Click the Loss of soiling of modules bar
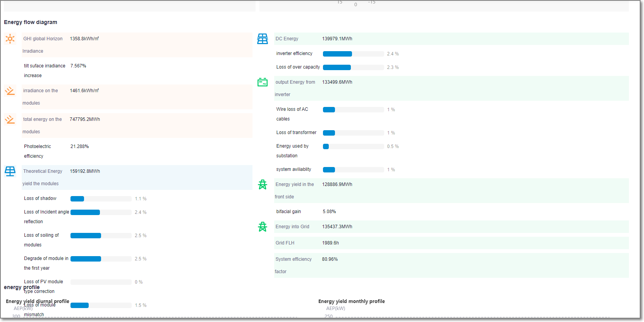This screenshot has height=322, width=644. (x=101, y=236)
